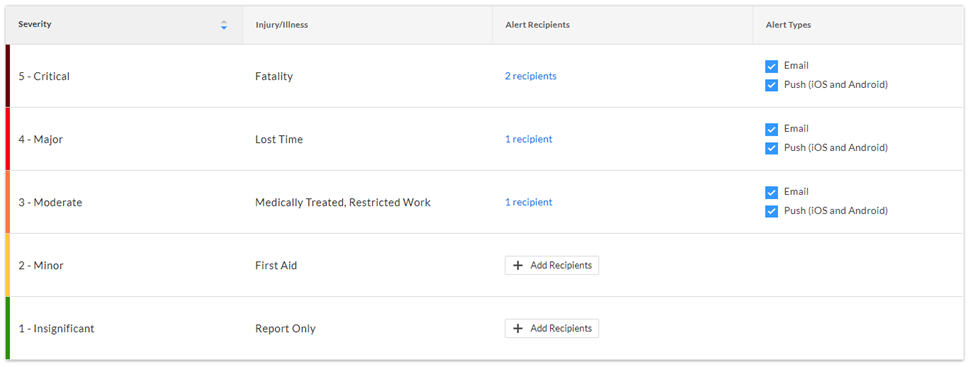Disable Email alert for 3 - Moderate
The height and width of the screenshot is (367, 970).
771,192
